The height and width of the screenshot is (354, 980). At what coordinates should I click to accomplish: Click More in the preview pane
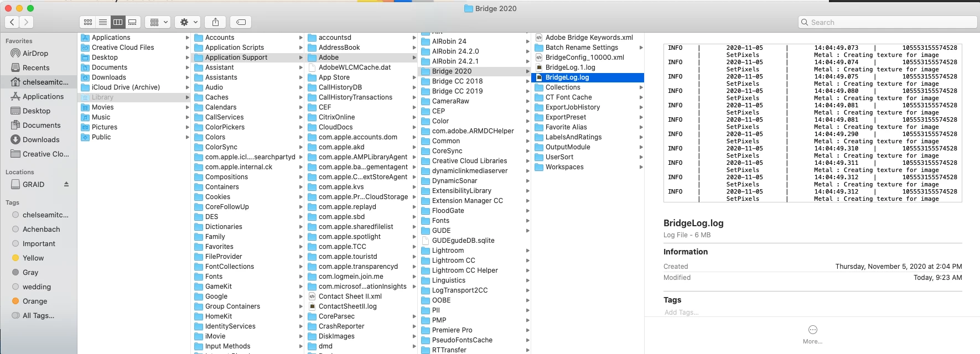(812, 335)
